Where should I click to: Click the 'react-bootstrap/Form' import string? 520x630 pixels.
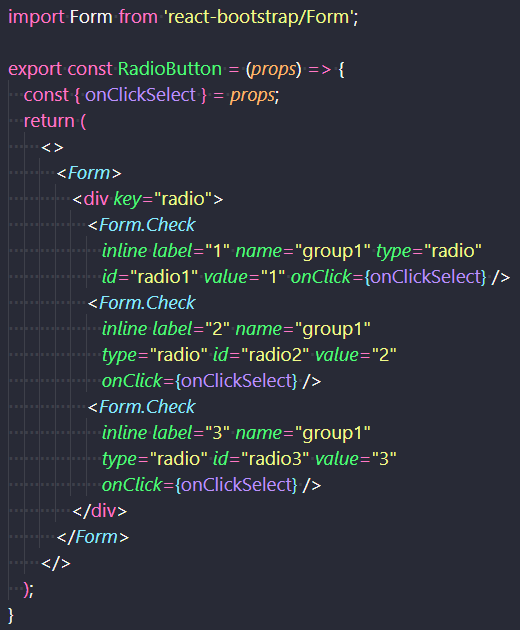(259, 17)
